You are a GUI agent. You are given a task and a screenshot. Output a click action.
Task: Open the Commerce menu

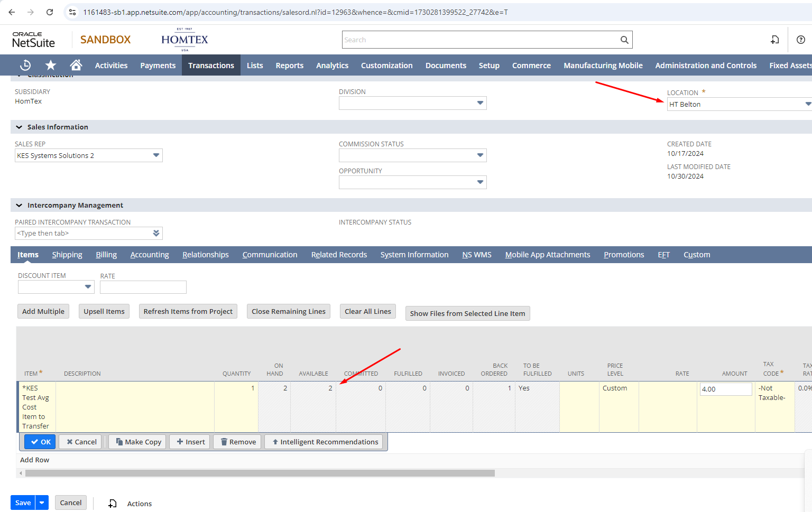[x=531, y=65]
